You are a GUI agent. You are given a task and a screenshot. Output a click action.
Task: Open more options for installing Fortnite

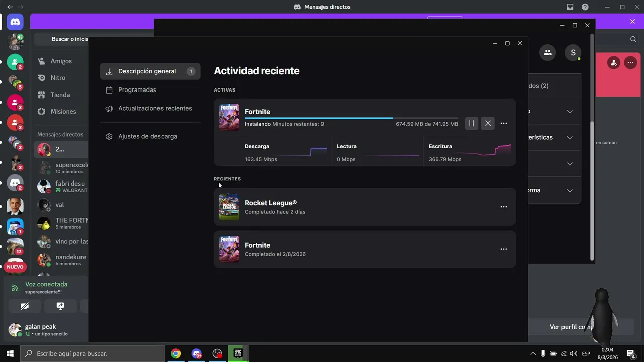click(x=504, y=123)
